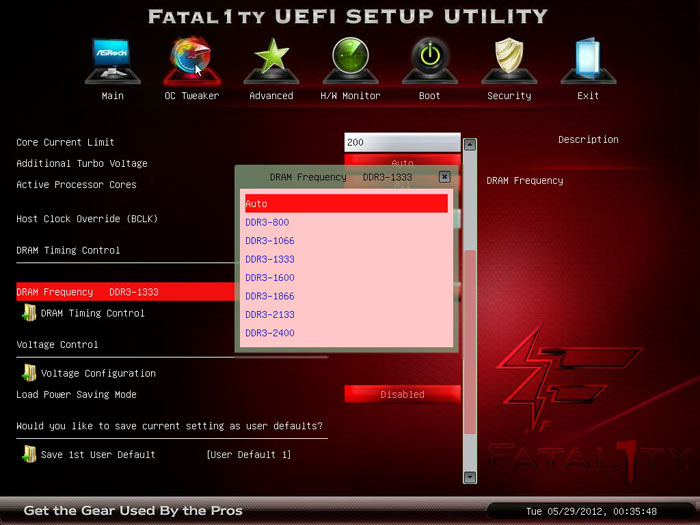Viewport: 700px width, 525px height.
Task: Open the Advanced star icon
Action: 271,60
